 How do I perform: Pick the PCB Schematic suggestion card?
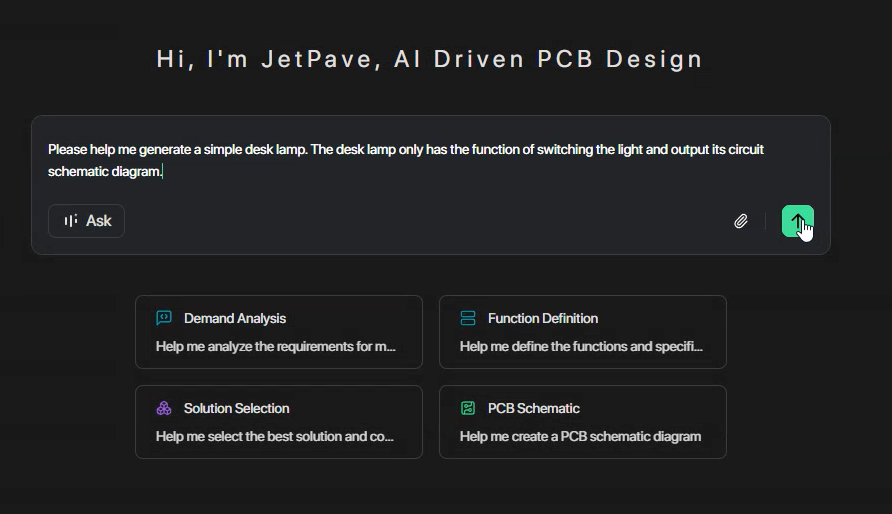pyautogui.click(x=582, y=422)
